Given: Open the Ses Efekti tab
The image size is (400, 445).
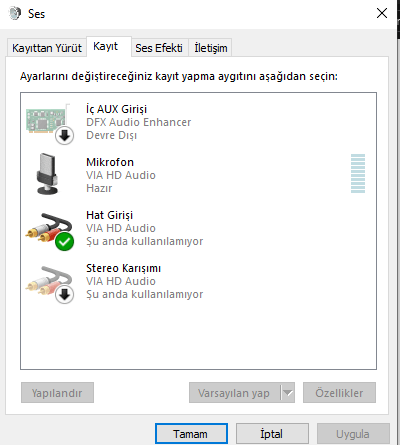Looking at the screenshot, I should coord(159,48).
